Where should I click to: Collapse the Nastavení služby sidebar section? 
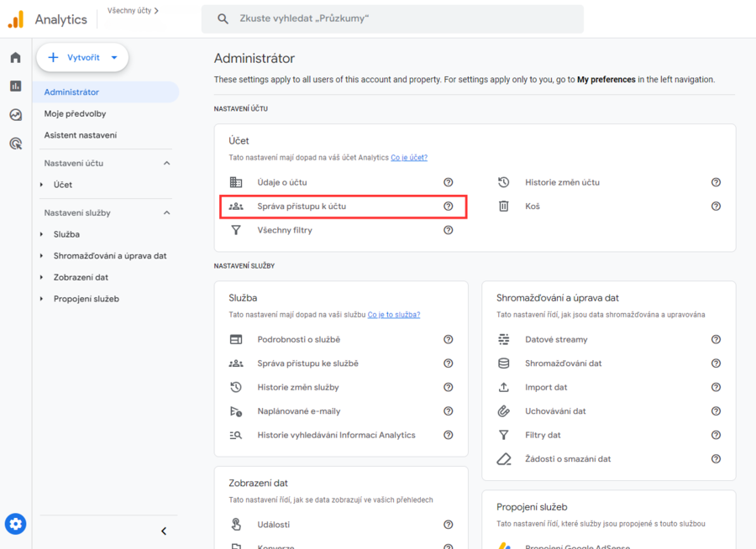(166, 213)
